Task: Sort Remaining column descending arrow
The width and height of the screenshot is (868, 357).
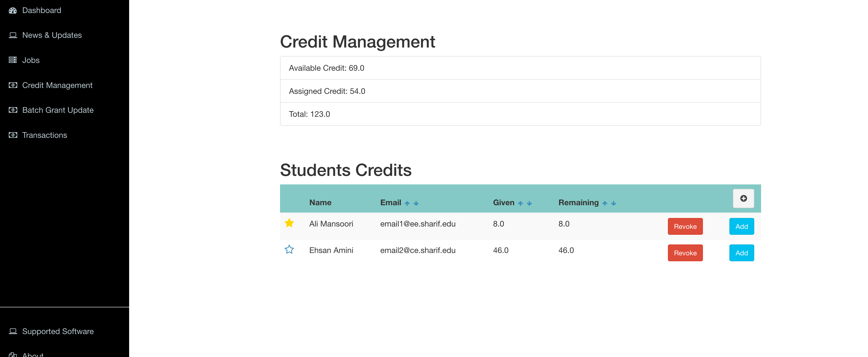Action: point(614,203)
